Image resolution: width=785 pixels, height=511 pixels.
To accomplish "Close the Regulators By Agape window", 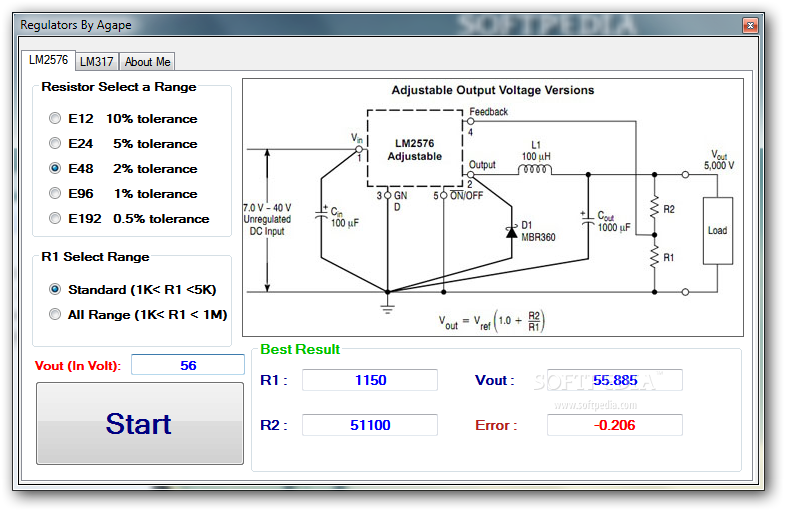I will [x=750, y=25].
